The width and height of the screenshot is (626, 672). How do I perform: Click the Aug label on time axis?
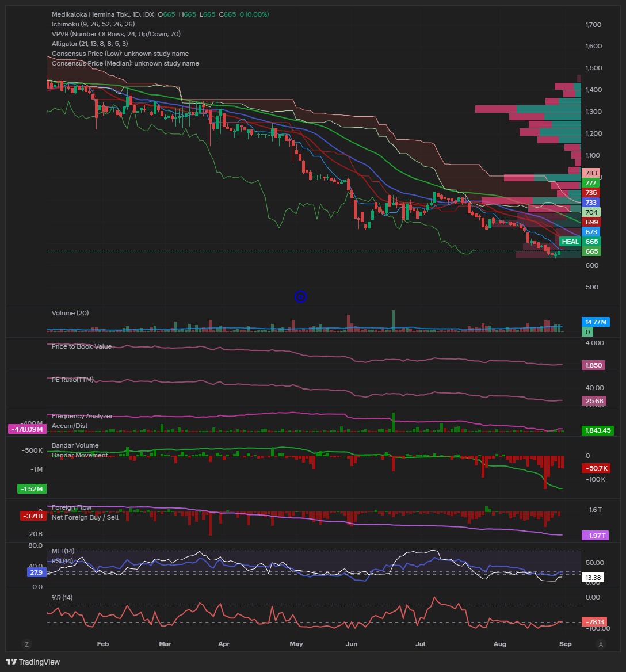[x=499, y=644]
